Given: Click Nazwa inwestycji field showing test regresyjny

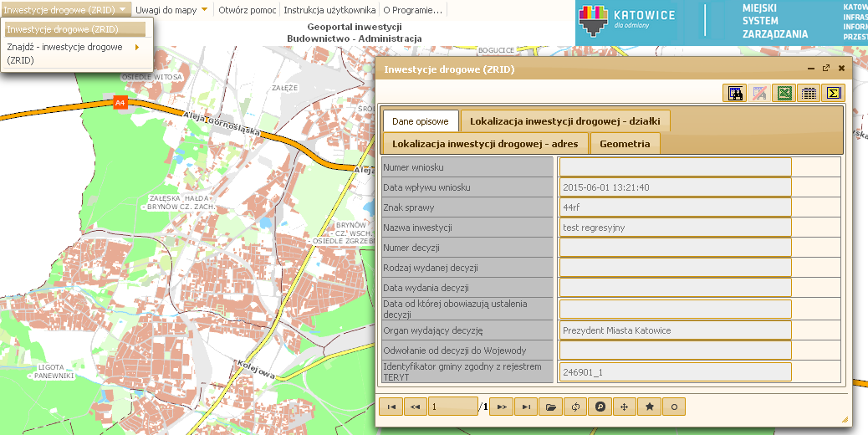Looking at the screenshot, I should [676, 228].
